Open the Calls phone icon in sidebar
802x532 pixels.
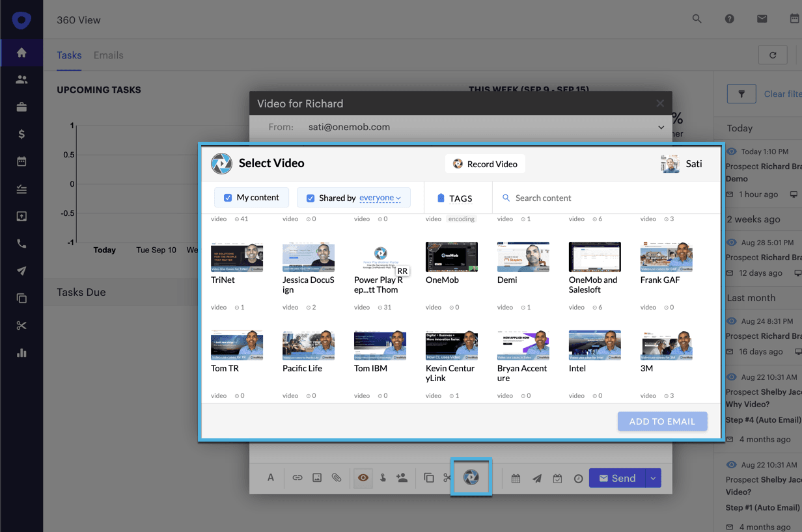pos(21,244)
